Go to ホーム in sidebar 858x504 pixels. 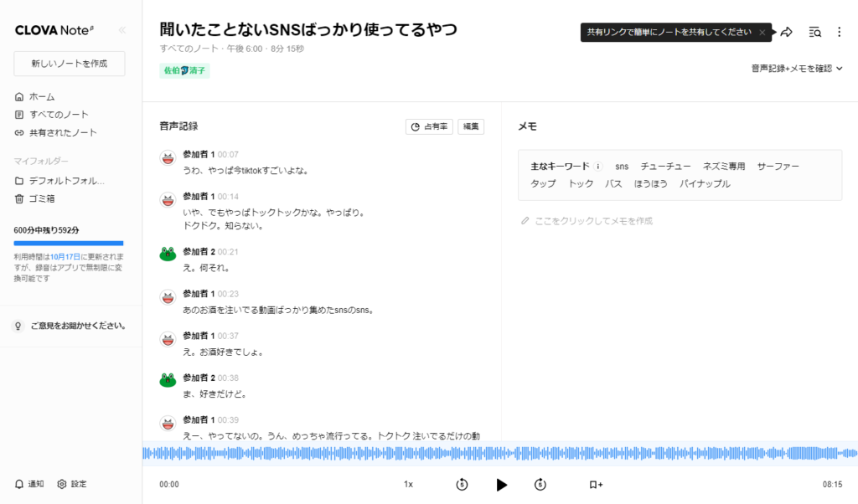point(41,96)
